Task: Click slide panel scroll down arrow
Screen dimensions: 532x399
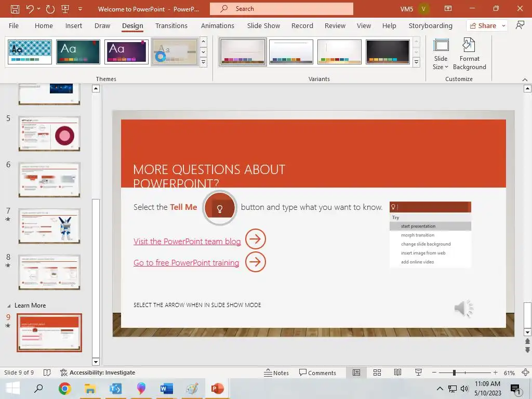Action: point(96,362)
